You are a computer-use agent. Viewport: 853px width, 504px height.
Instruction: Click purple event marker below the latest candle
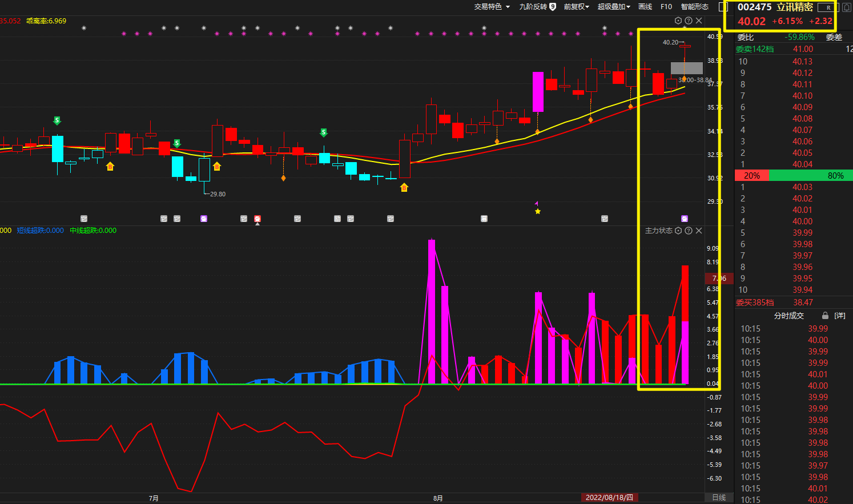click(685, 219)
